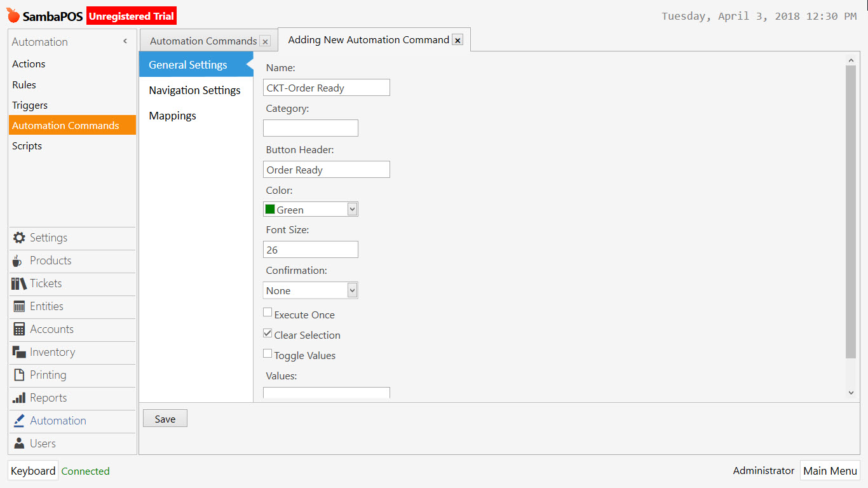Collapse the Automation panel with the chevron

click(x=125, y=41)
